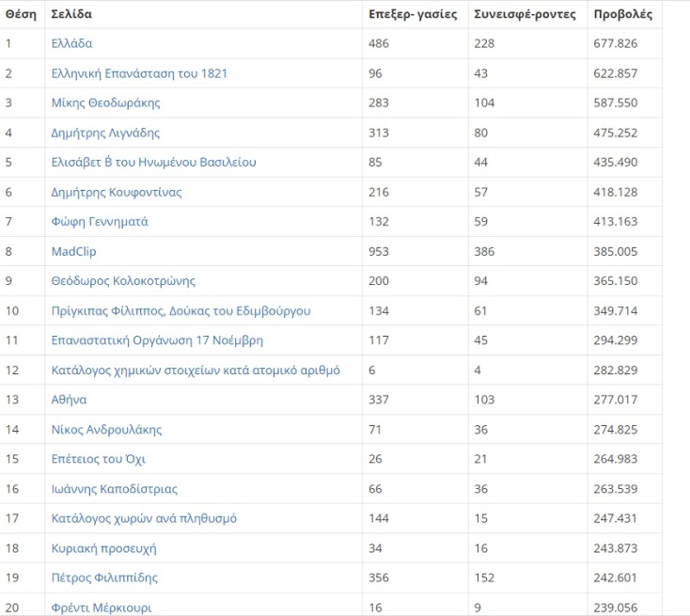Open Ελισάβετ Β΄ του Ηνωμένου Βασιλείου
This screenshot has height=616, width=690.
coord(153,162)
